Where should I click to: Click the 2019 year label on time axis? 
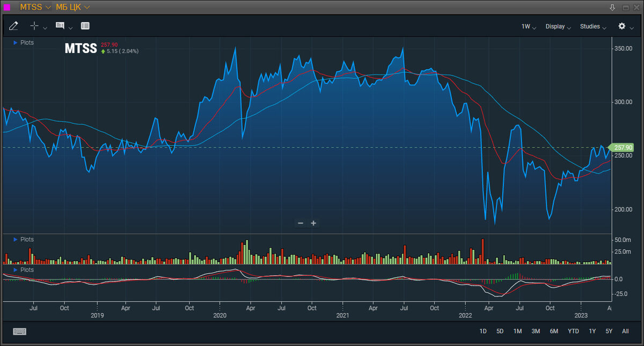(x=97, y=315)
